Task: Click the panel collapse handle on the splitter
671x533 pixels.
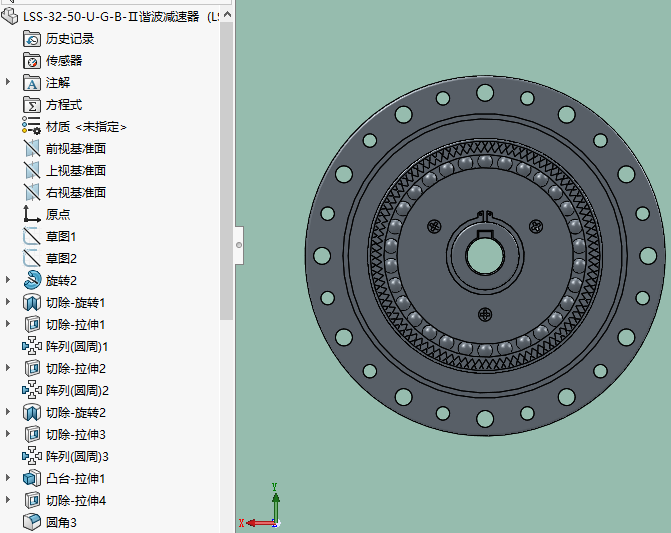Action: point(239,245)
